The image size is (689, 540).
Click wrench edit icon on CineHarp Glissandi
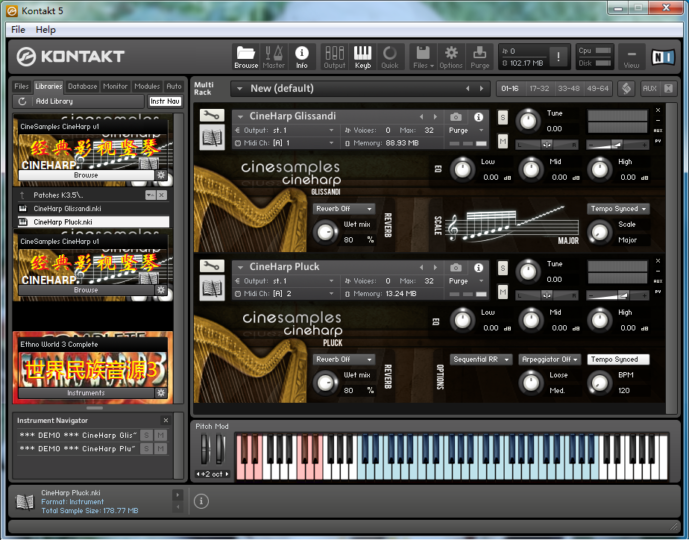point(211,117)
